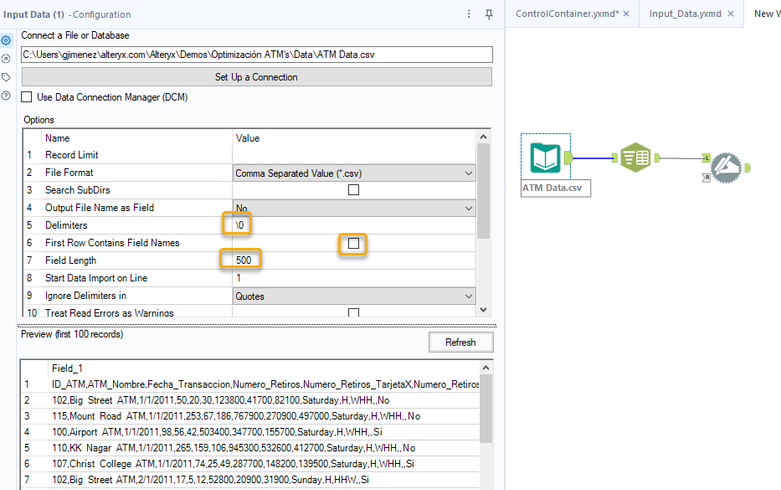Open the Help question mark icon

6,96
